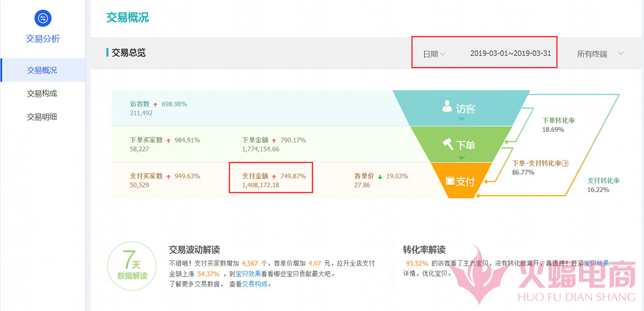Viewport: 644px width, 311px height.
Task: Click the 交易波动解读 heading
Action: point(194,250)
